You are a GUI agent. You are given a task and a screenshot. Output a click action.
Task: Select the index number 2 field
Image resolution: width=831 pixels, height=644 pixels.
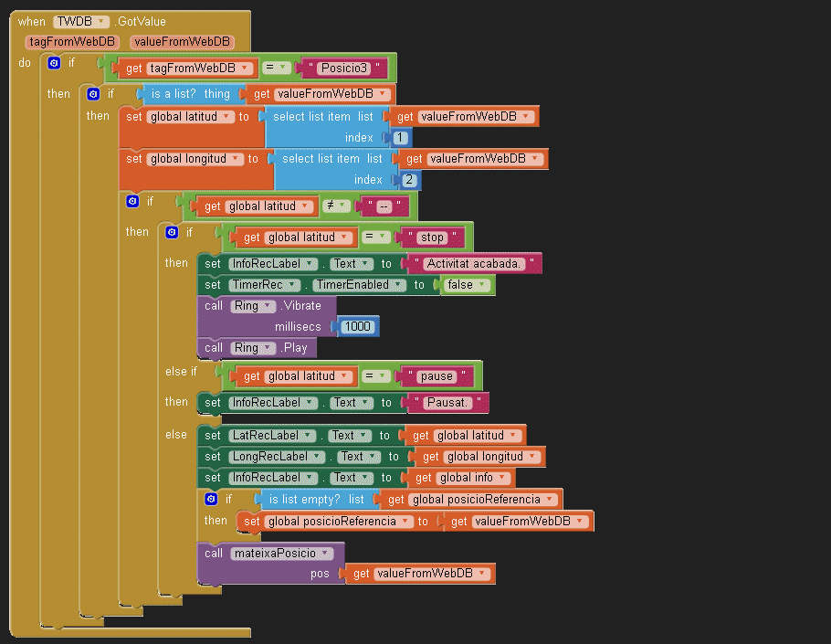click(x=409, y=180)
